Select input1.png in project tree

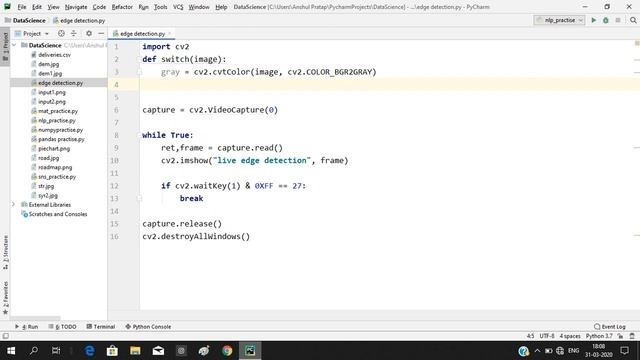(51, 92)
